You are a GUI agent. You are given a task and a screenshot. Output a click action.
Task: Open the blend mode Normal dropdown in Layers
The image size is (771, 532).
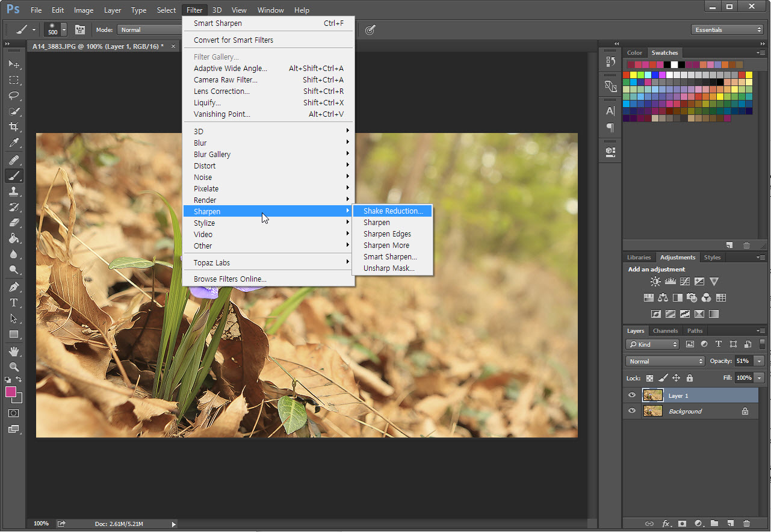[665, 361]
